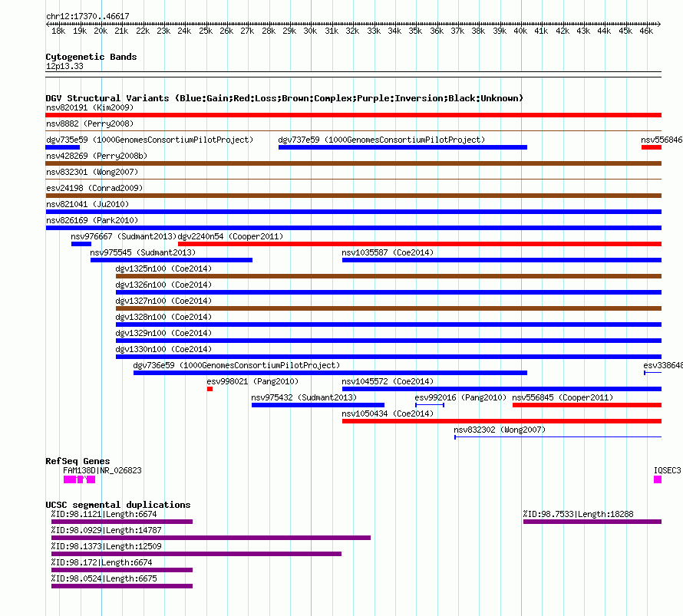Open nsv832302 (Wong2007) thin blue line feature

coord(558,437)
